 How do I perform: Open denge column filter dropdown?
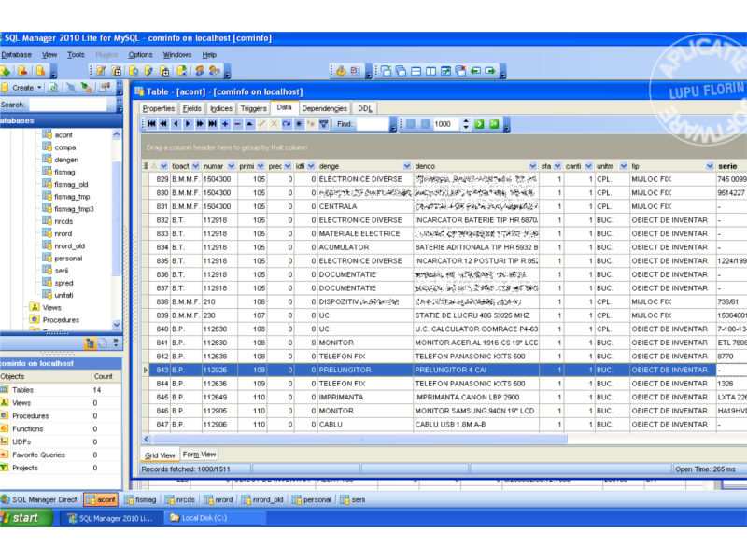(407, 166)
